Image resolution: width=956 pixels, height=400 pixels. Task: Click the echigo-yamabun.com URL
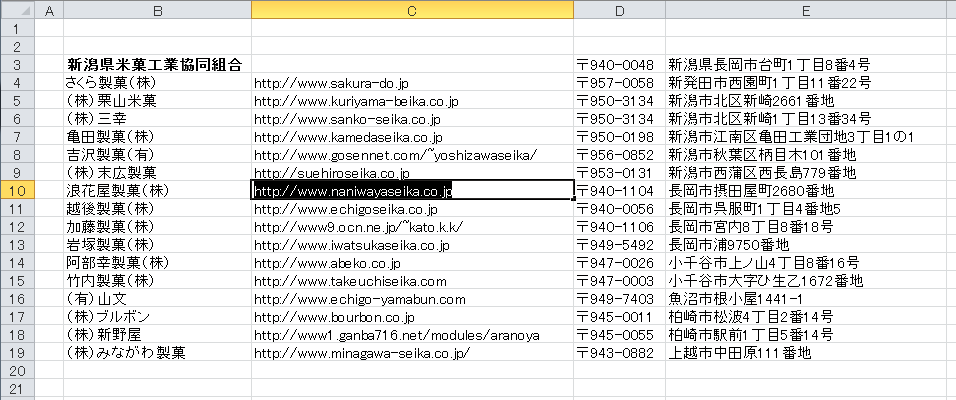click(x=360, y=299)
